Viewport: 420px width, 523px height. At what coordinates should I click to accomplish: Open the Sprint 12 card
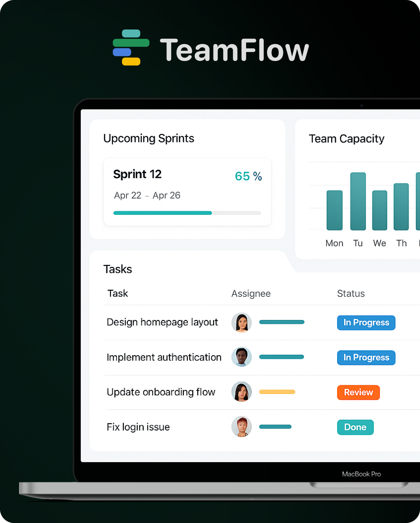click(x=187, y=192)
